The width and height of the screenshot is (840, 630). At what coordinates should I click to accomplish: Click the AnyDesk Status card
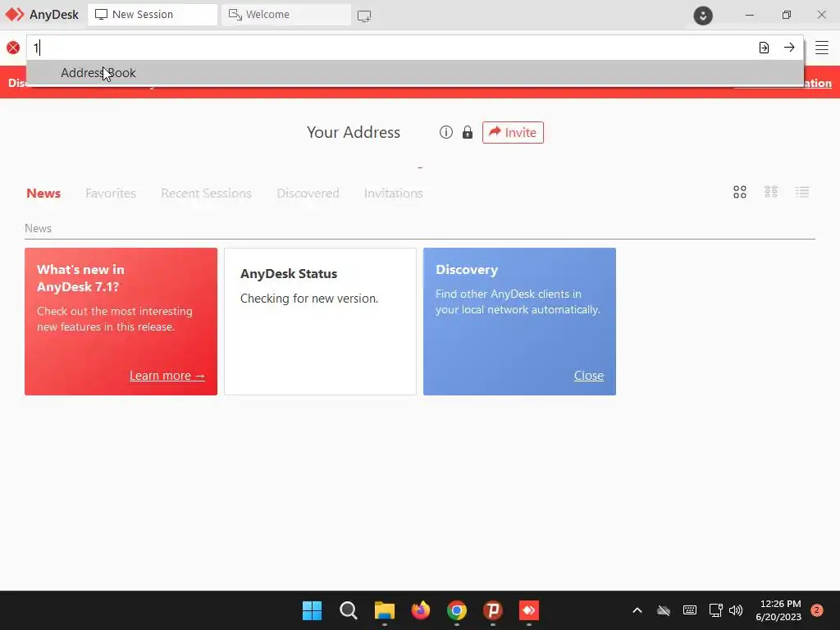coord(321,322)
